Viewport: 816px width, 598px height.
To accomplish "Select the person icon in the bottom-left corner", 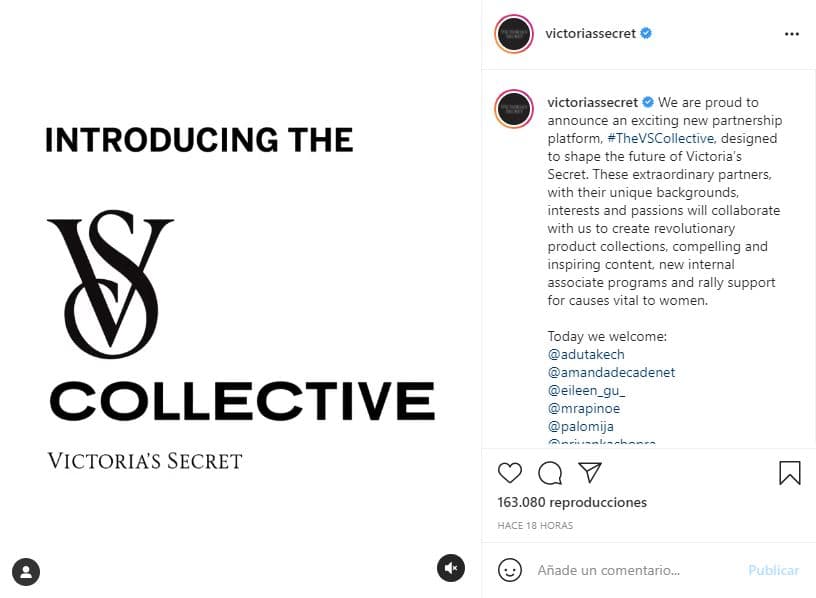I will tap(26, 572).
